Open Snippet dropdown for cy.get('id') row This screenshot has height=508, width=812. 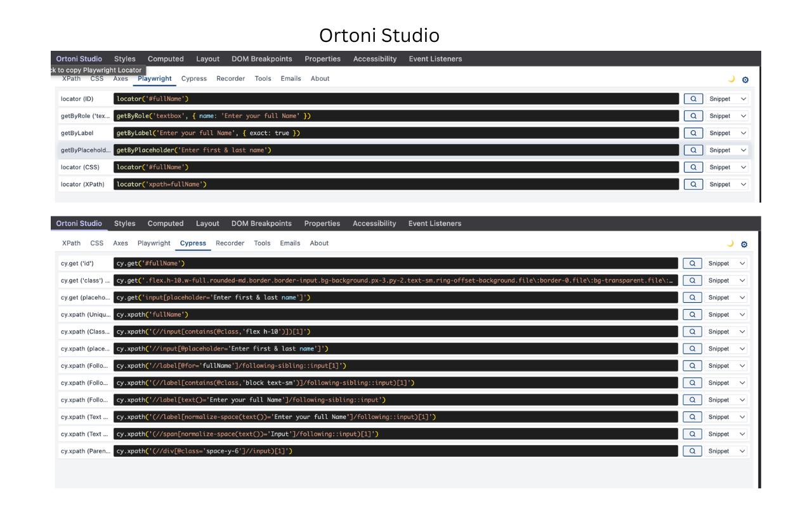727,264
